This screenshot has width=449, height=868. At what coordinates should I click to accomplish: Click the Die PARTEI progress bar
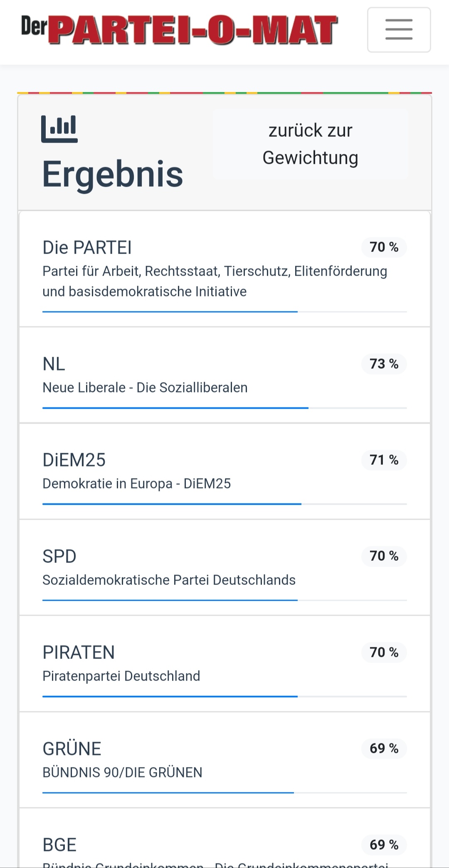(x=224, y=311)
